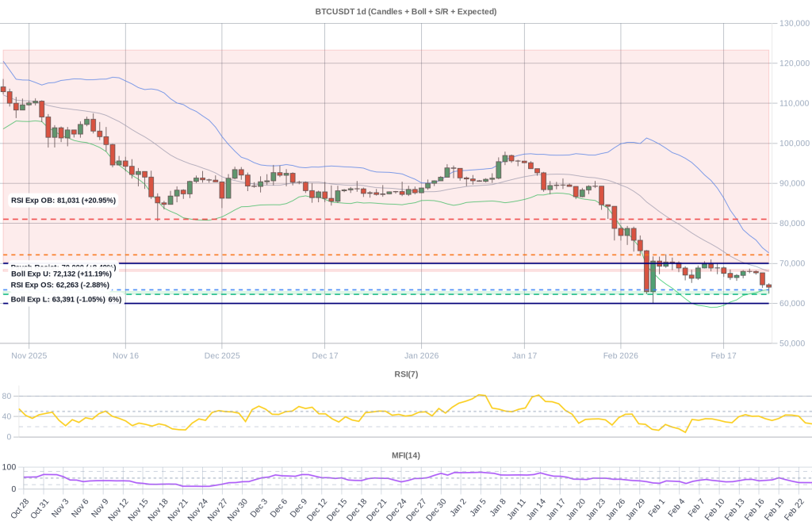
Task: Click the RSI Exp OS: 62,263 annotation label
Action: tap(59, 284)
